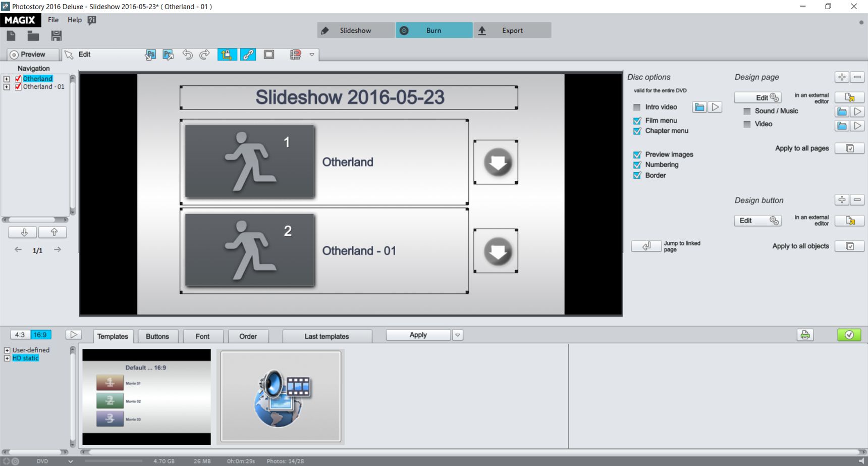Redo the last action
The width and height of the screenshot is (868, 466).
204,55
